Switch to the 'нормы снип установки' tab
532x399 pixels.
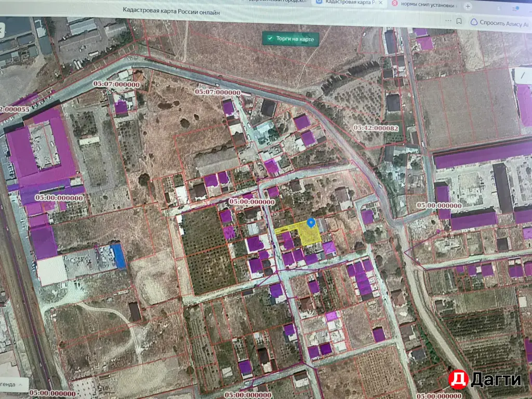(427, 5)
